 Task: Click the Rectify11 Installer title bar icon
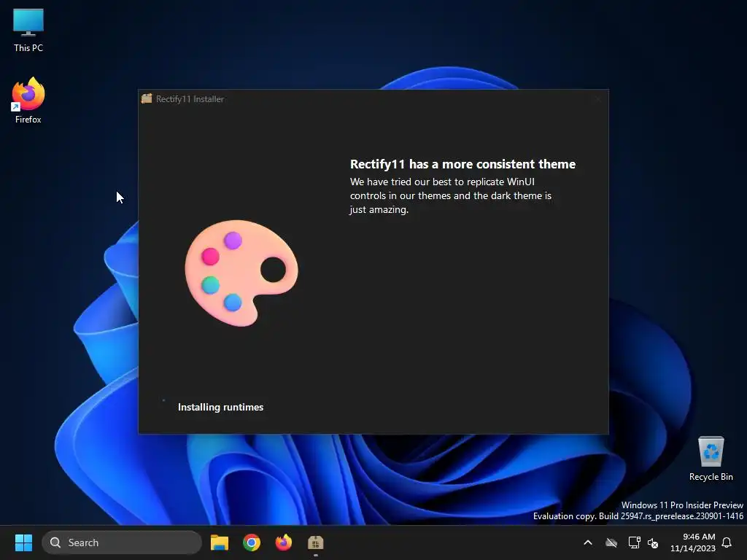coord(147,98)
